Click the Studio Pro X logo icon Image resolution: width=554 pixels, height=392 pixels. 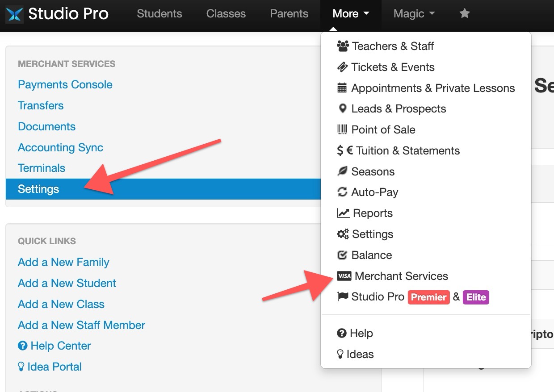[14, 14]
